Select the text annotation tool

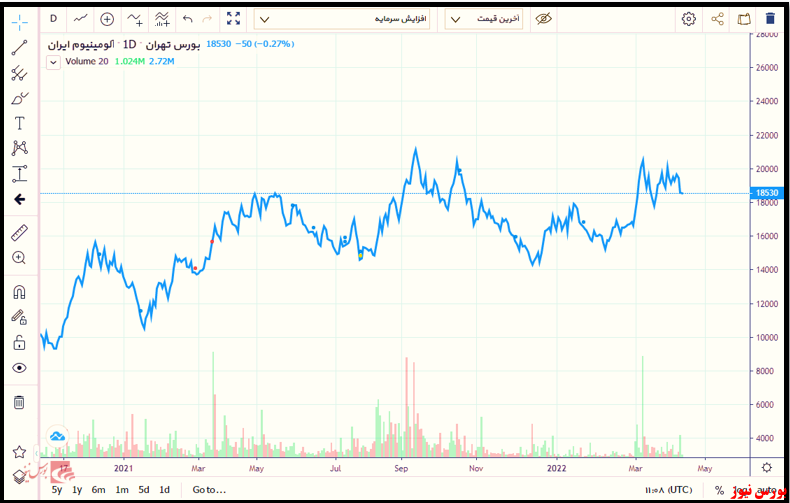tap(19, 123)
